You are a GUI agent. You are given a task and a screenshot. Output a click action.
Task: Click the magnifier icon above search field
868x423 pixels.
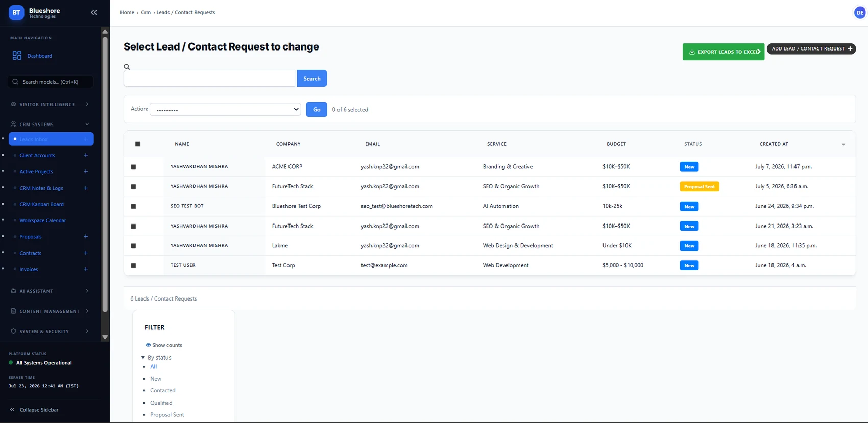(x=127, y=67)
